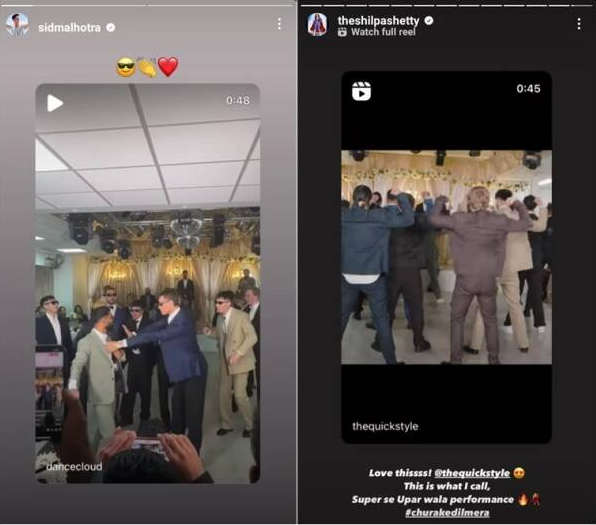Viewport: 596px width, 525px height.
Task: Click theshilpashetty username
Action: tap(378, 21)
